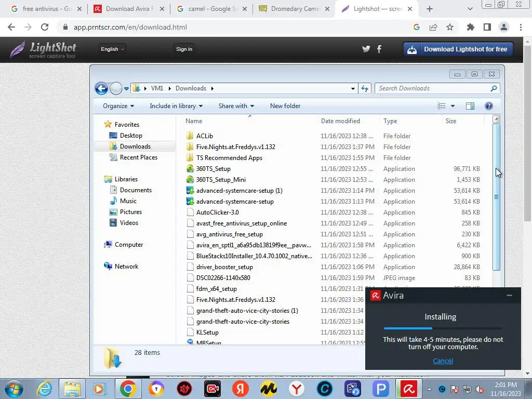Open the Organize menu

(118, 106)
